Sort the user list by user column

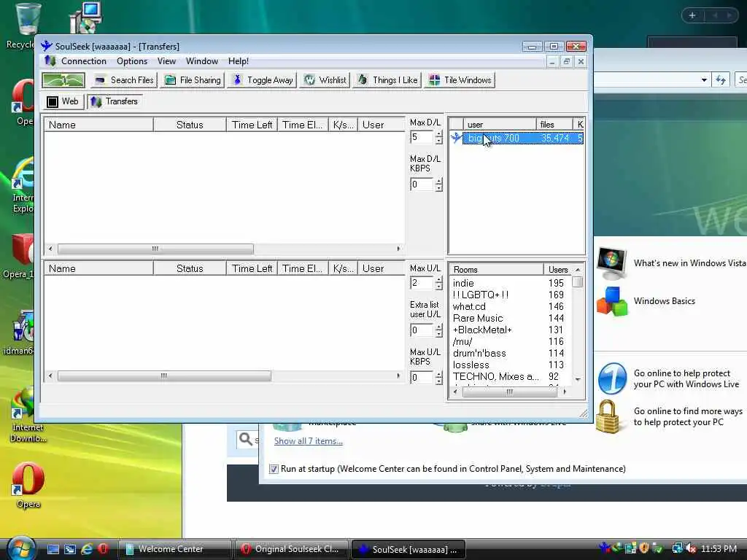(499, 124)
